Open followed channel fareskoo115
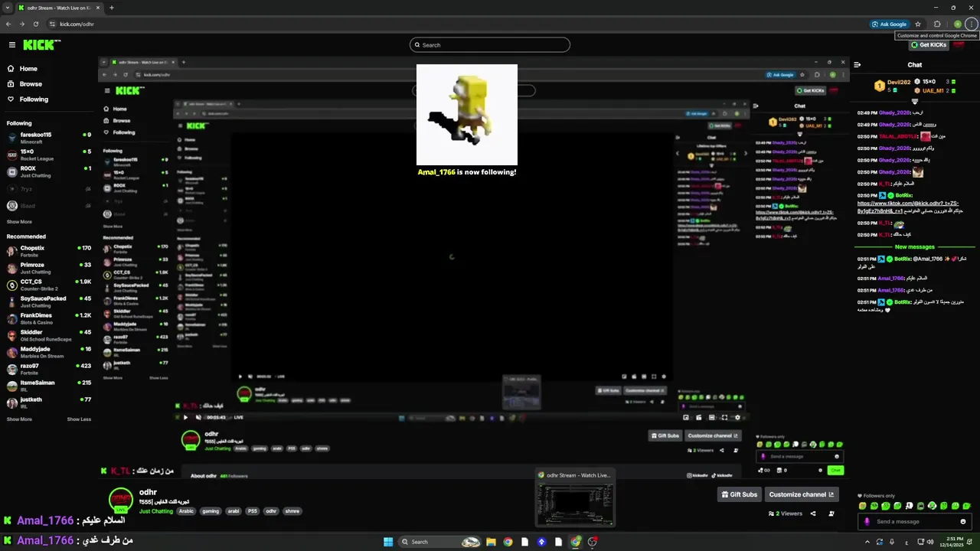 47,138
